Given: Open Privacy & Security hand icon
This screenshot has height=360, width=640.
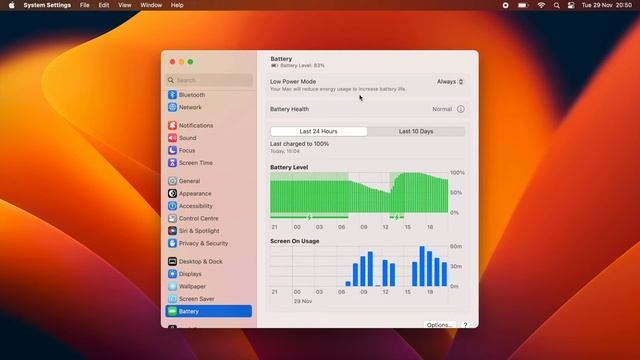Looking at the screenshot, I should [172, 243].
